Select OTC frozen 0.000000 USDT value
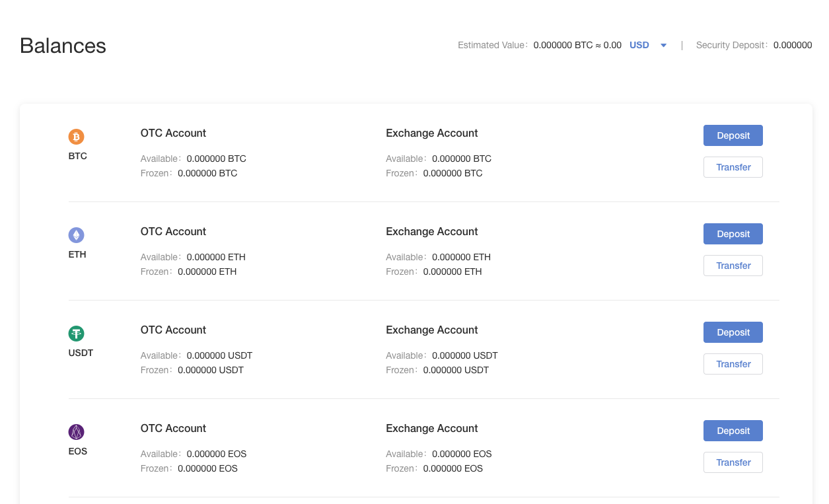Viewport: 829px width, 504px height. (x=211, y=370)
